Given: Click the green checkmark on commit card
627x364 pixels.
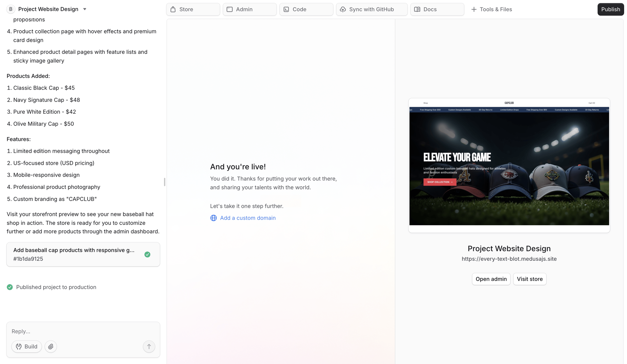Looking at the screenshot, I should [x=147, y=254].
